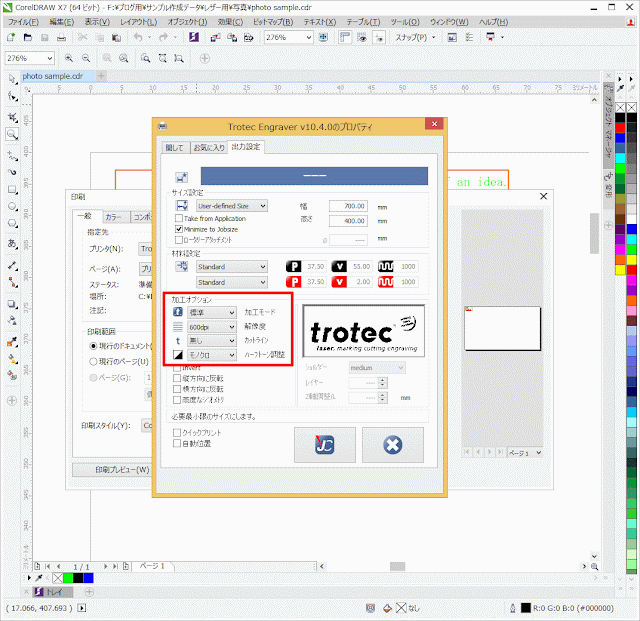This screenshot has height=621, width=640.
Task: Enable the クイックプリント checkbox
Action: tap(177, 432)
